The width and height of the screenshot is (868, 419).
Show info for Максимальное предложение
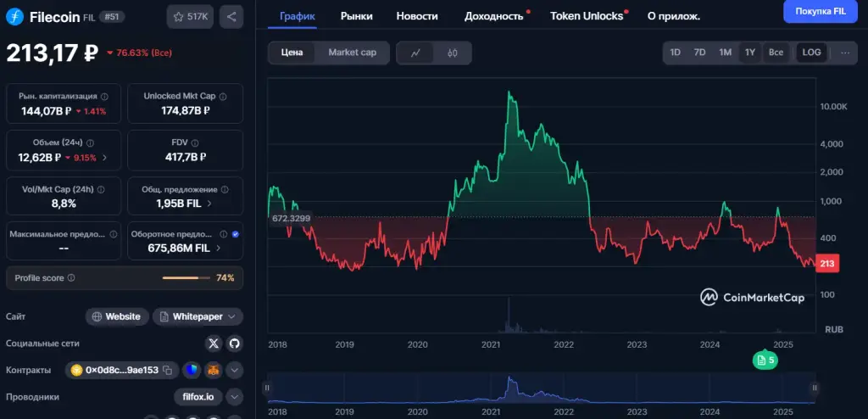114,234
